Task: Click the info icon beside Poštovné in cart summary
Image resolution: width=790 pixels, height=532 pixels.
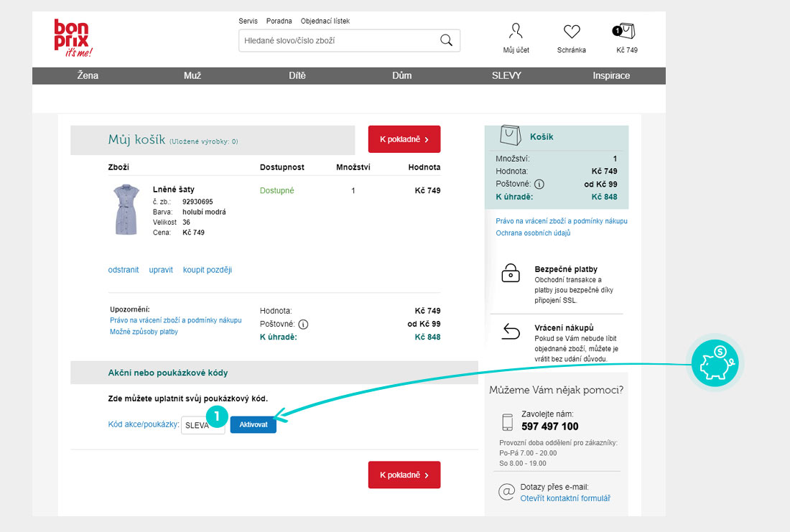Action: click(x=303, y=325)
